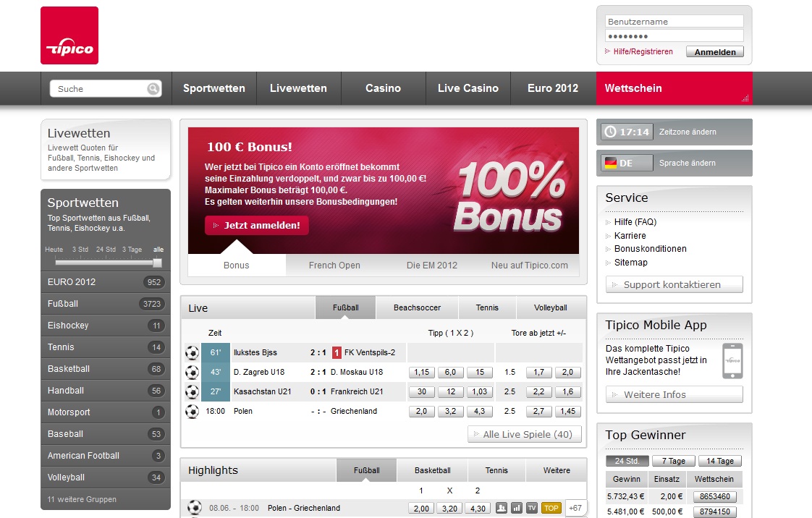Open Fußball with 3723 bets
The width and height of the screenshot is (812, 518).
[106, 304]
